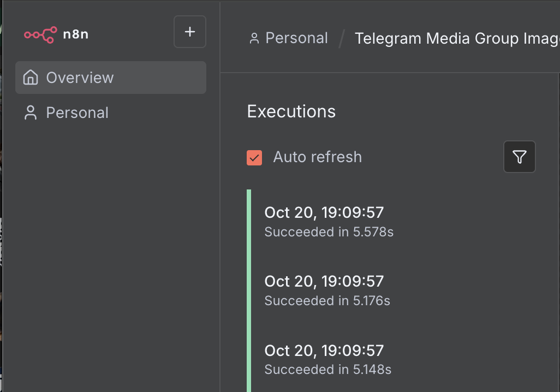The image size is (560, 392).
Task: Click the n8n brand name text
Action: (x=75, y=34)
